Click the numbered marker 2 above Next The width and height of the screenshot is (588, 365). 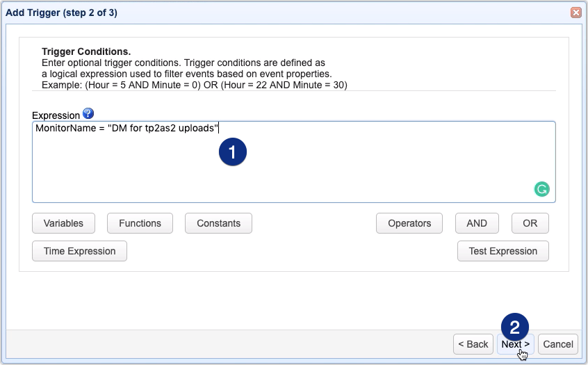pos(515,326)
